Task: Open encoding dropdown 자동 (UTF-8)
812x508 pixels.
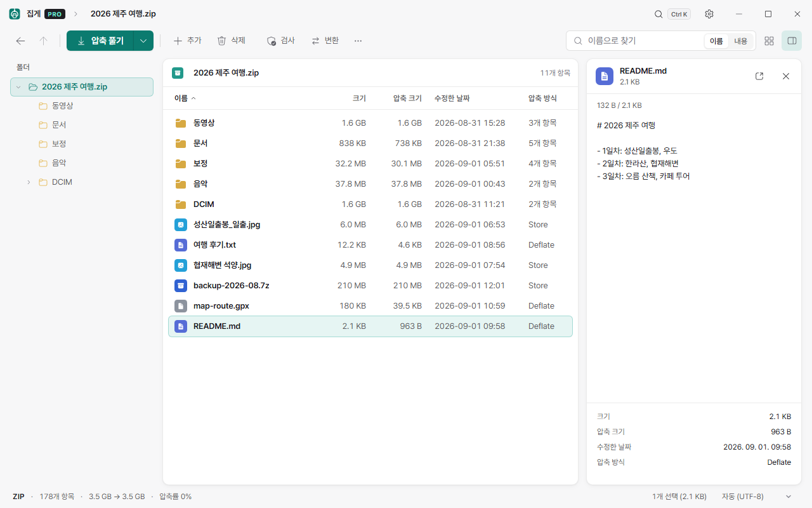Action: tap(758, 497)
